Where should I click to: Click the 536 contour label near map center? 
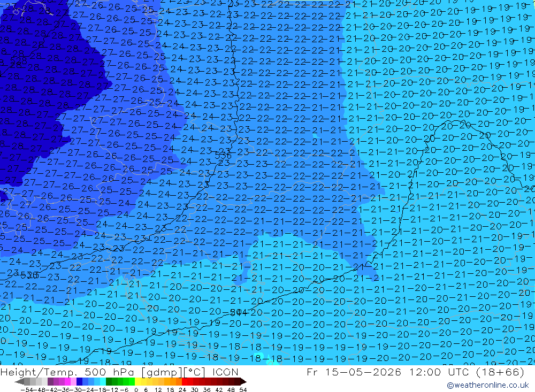click(223, 156)
